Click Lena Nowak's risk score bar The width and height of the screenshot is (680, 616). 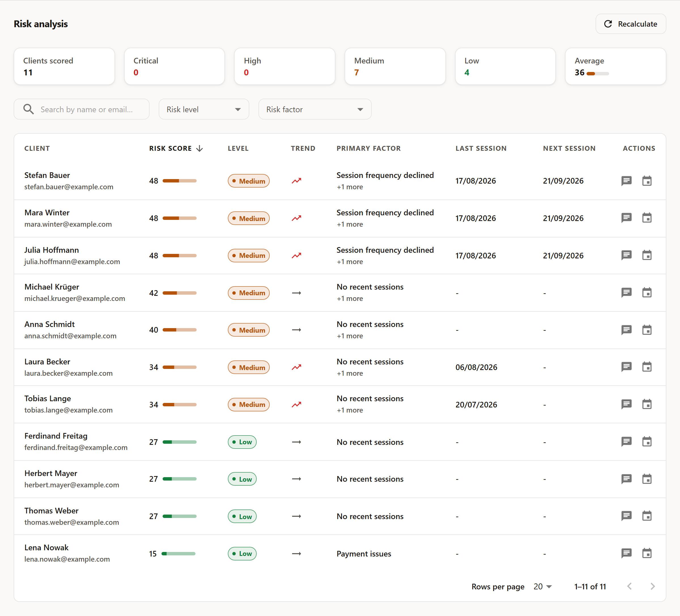[178, 554]
